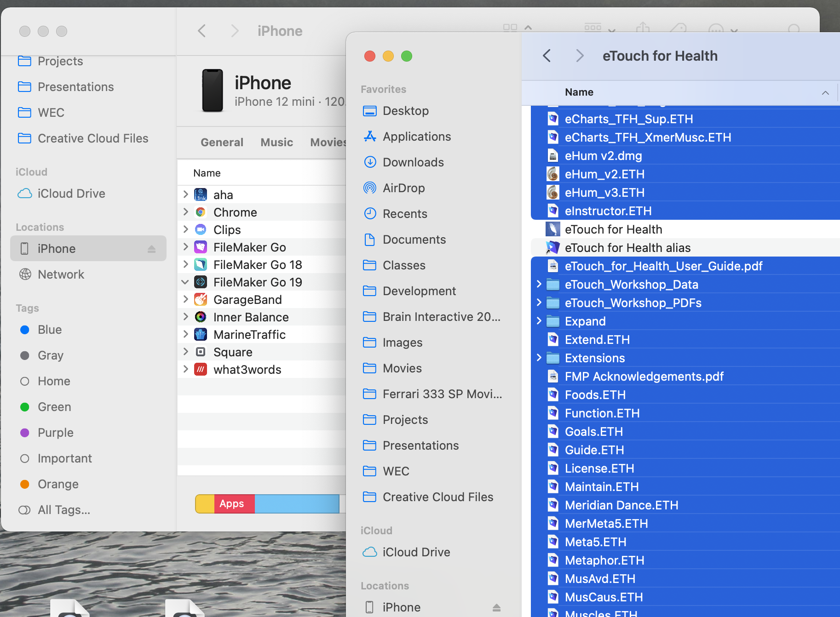Filter by the Green tag
This screenshot has height=617, width=840.
click(x=46, y=407)
